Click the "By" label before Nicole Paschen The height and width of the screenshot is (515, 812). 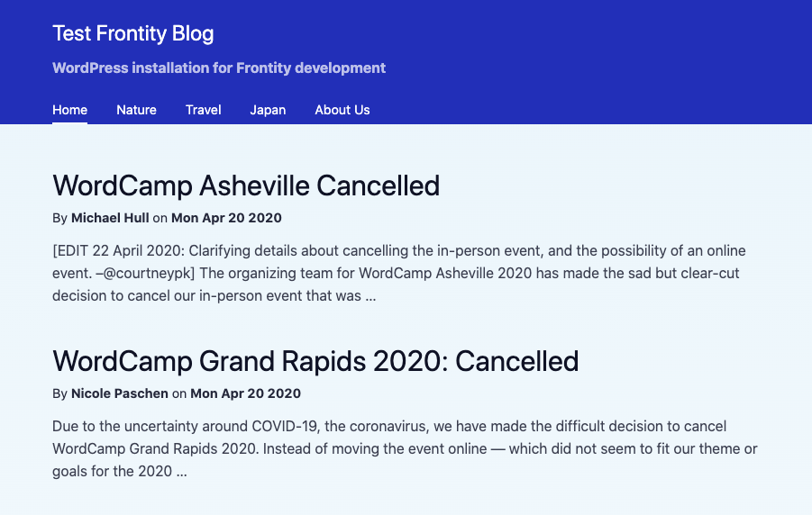tap(59, 393)
